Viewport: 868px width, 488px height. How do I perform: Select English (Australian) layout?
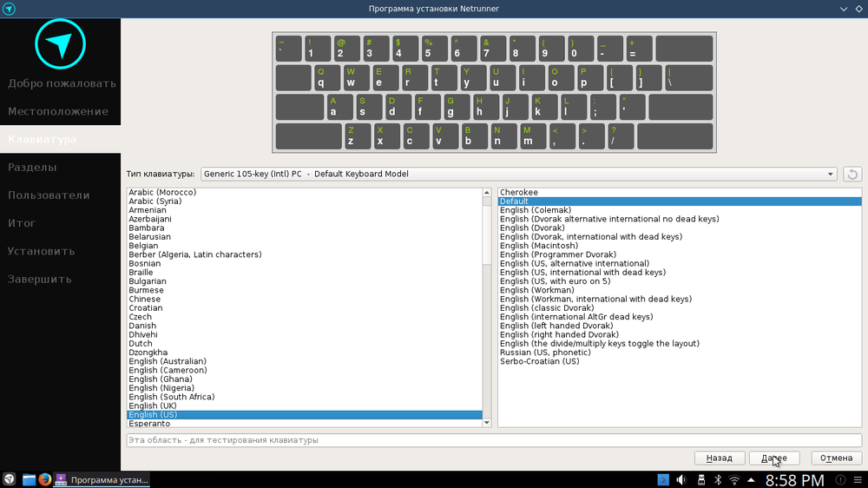(x=305, y=361)
